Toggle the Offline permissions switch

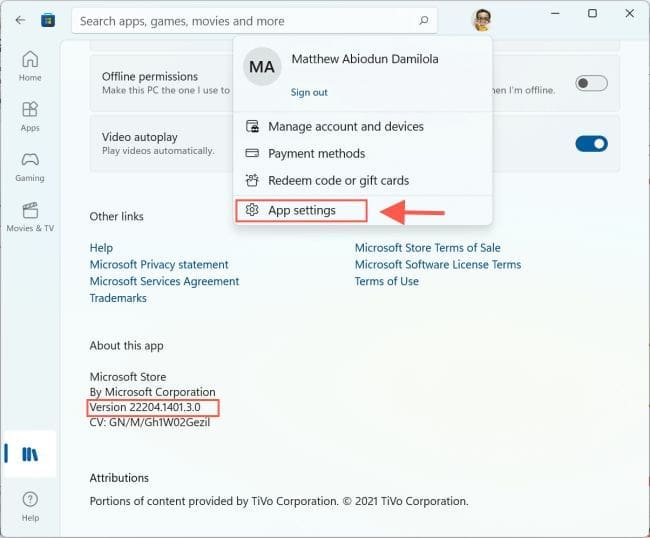[x=591, y=83]
